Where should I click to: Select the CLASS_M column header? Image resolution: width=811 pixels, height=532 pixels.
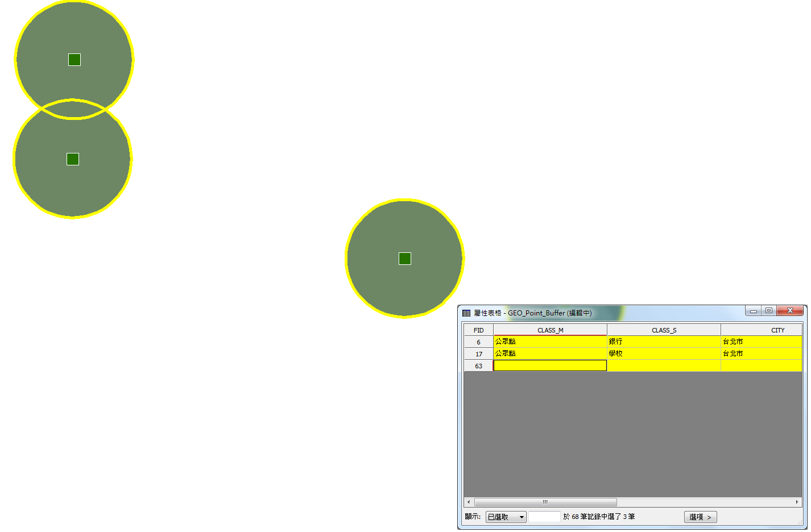click(550, 330)
